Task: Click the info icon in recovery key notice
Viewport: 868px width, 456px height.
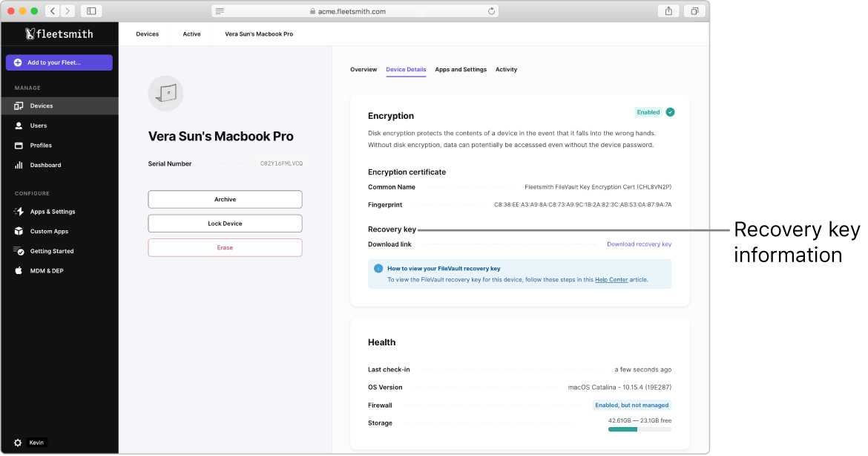Action: point(378,269)
